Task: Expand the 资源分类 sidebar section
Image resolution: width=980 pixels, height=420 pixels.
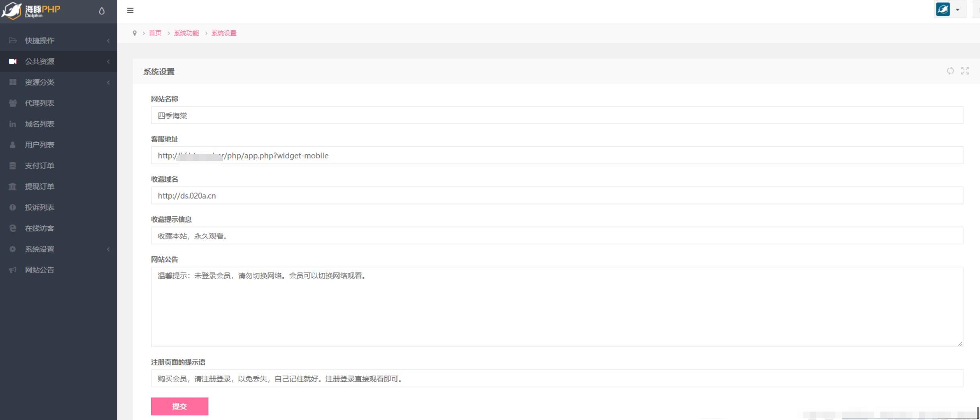Action: coord(39,82)
